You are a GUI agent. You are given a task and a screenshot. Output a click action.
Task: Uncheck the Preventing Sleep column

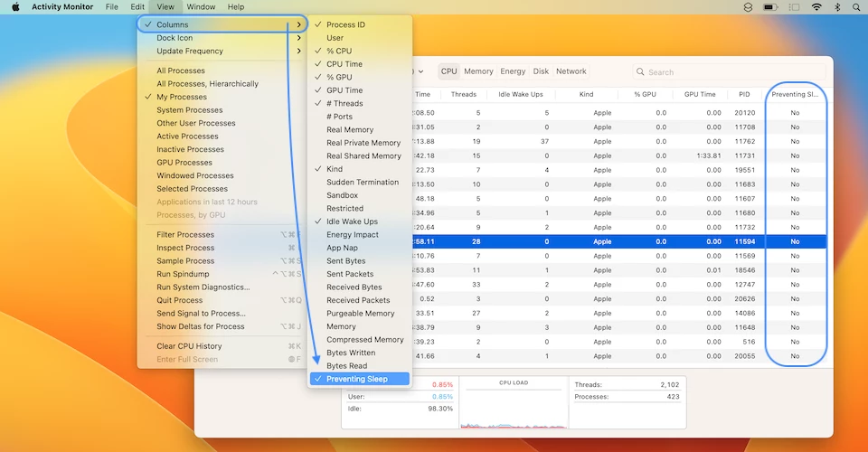click(x=360, y=379)
